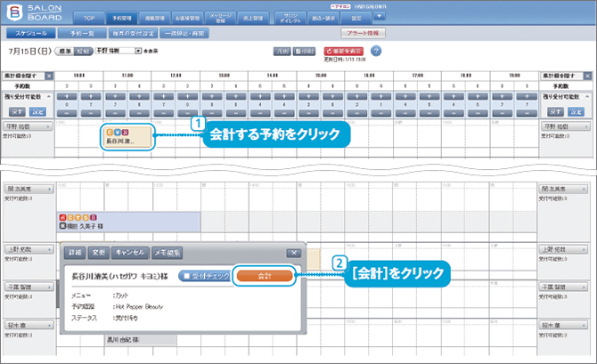Open the 予約管理 navigation tab
The width and height of the screenshot is (597, 364).
click(122, 17)
